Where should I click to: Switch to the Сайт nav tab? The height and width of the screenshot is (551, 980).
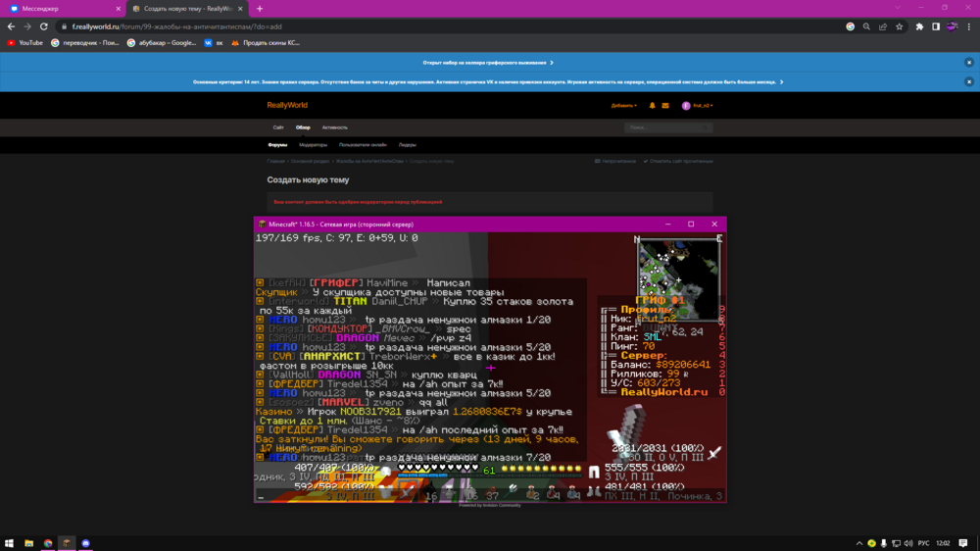(x=278, y=127)
